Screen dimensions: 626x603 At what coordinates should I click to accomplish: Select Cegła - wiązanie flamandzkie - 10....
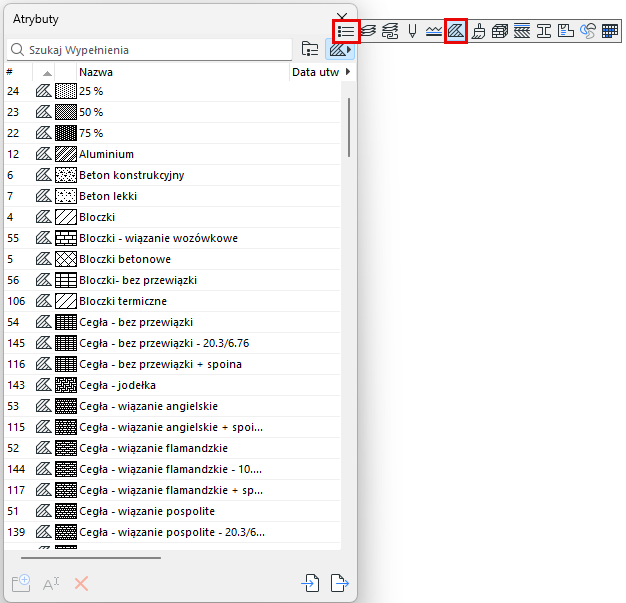(x=172, y=469)
